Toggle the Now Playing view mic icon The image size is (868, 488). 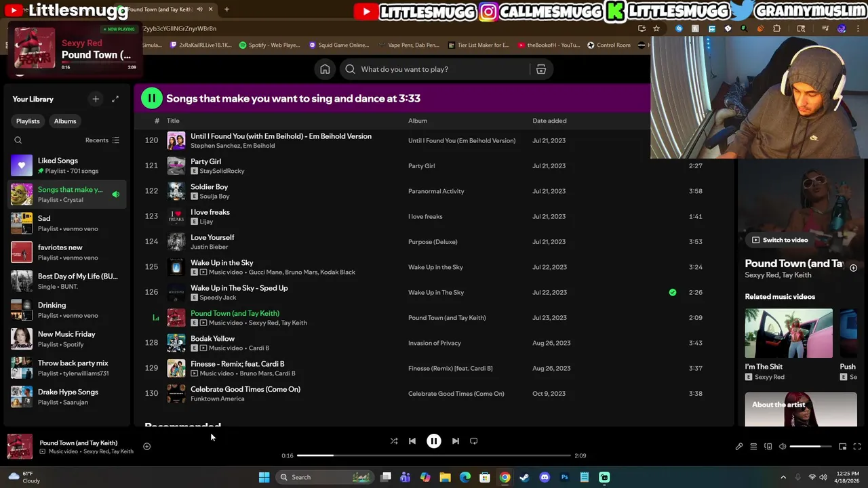pyautogui.click(x=739, y=447)
